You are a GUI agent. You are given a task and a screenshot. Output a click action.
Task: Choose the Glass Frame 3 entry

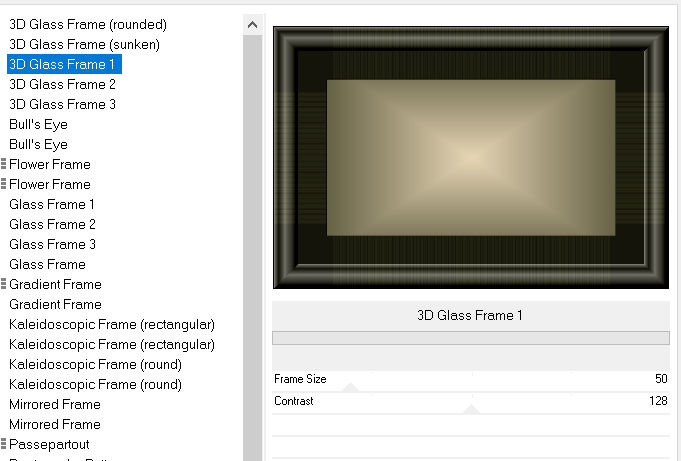click(x=52, y=244)
